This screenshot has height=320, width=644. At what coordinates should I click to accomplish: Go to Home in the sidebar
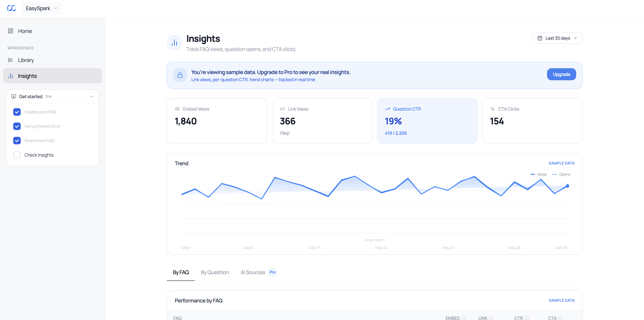coord(53,31)
